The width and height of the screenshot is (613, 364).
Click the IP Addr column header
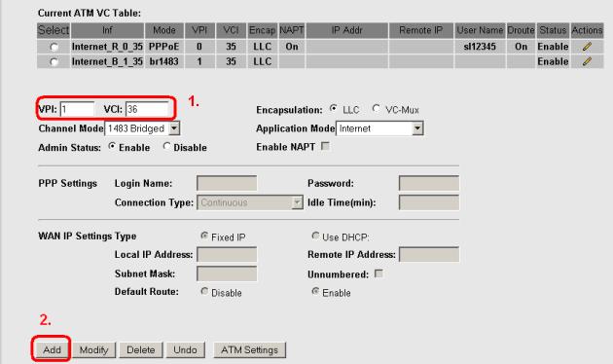[346, 30]
